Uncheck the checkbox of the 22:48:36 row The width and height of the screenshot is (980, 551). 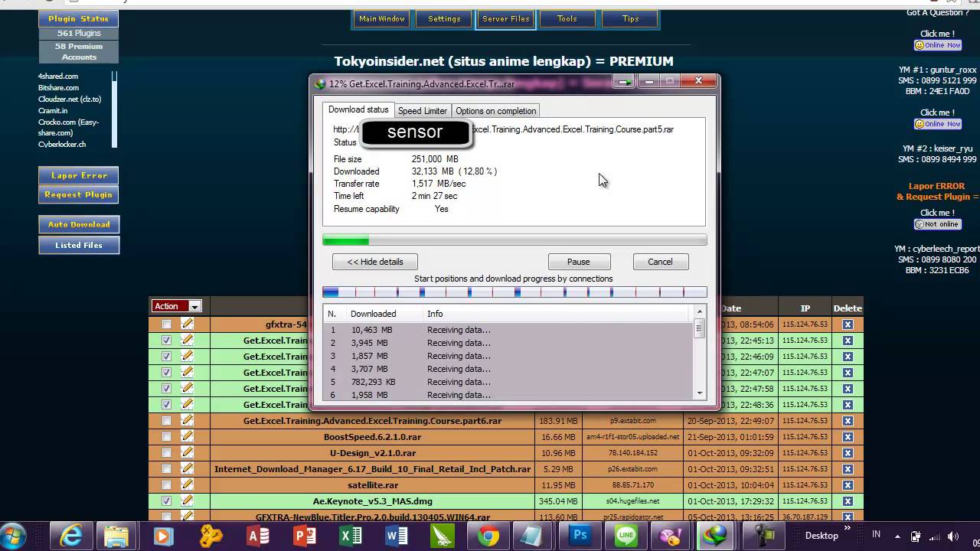[166, 405]
